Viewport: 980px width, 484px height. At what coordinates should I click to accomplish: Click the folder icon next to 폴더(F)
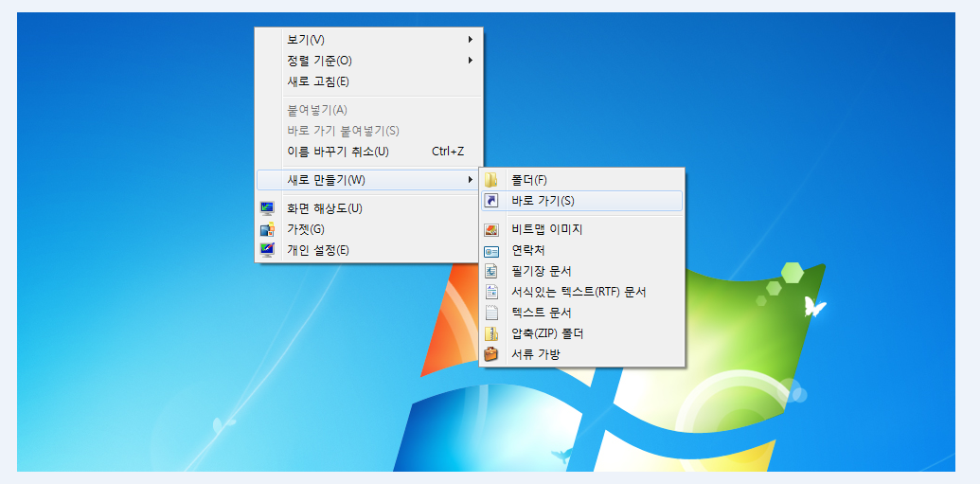491,180
